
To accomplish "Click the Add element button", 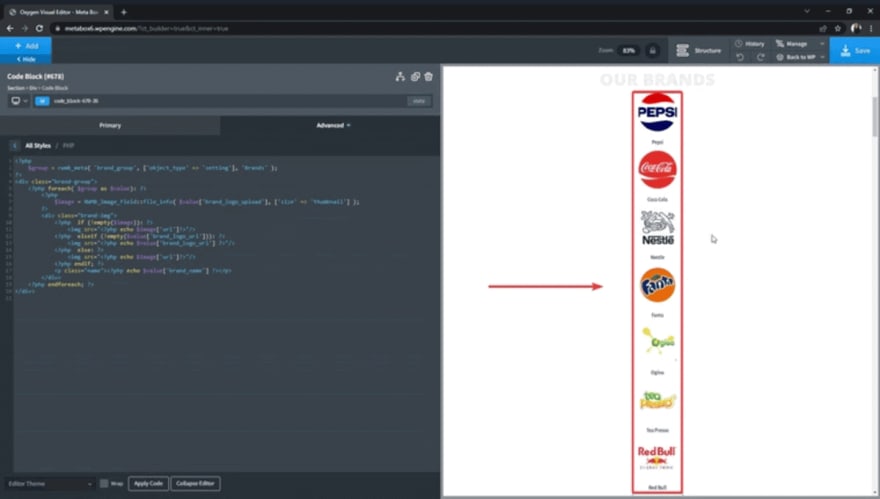I will [26, 45].
